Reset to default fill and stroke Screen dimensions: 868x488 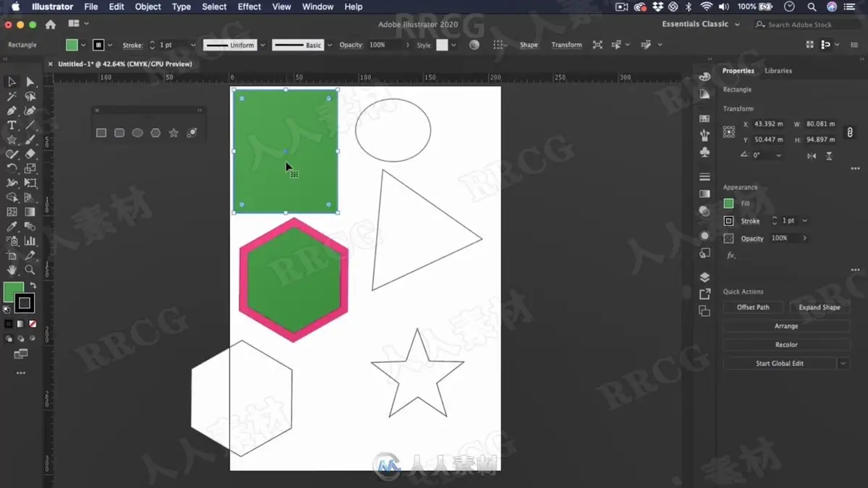(7, 309)
